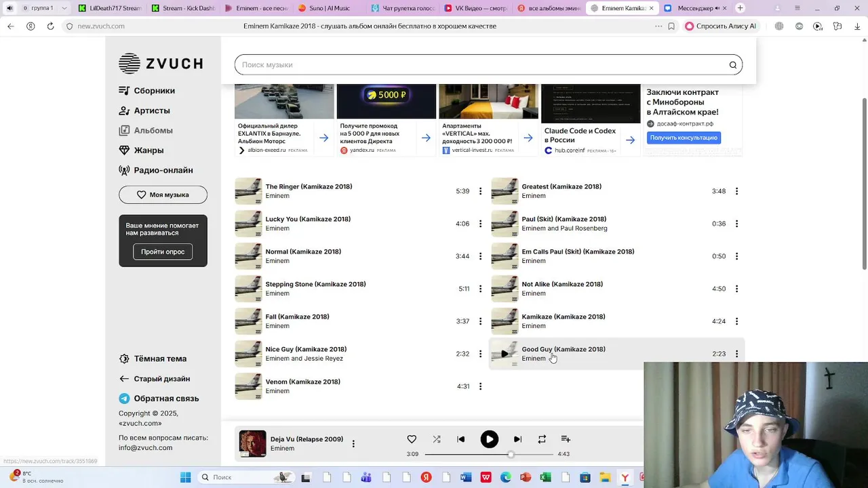Open options for Greatest track
This screenshot has width=868, height=488.
pos(736,191)
